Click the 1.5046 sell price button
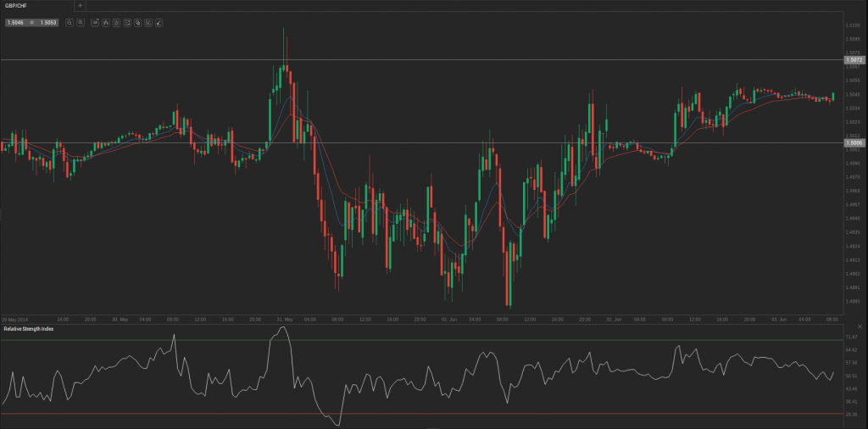Viewport: 868px width, 429px height. coord(15,23)
